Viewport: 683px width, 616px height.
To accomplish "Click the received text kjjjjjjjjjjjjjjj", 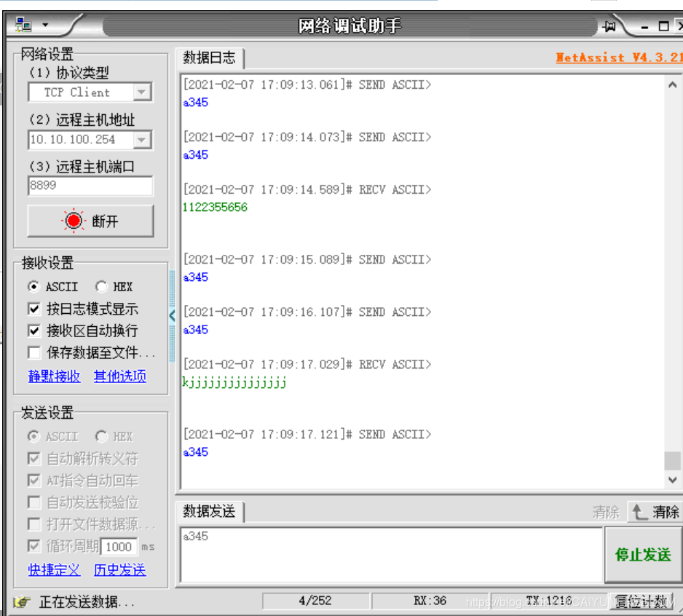I will pos(234,382).
